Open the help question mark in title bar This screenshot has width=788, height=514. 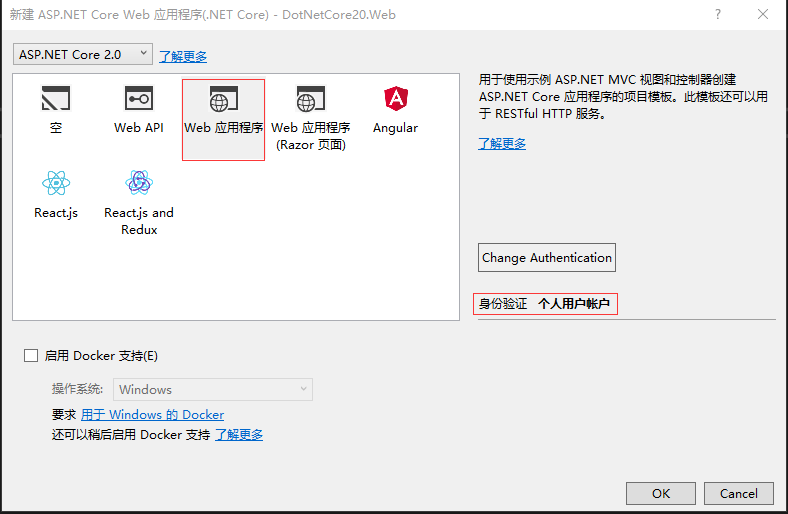click(x=718, y=14)
